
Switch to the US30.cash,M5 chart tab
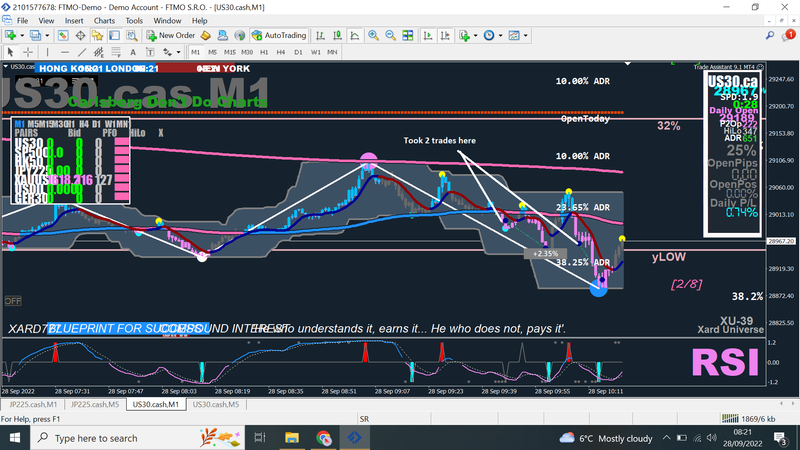tap(216, 404)
